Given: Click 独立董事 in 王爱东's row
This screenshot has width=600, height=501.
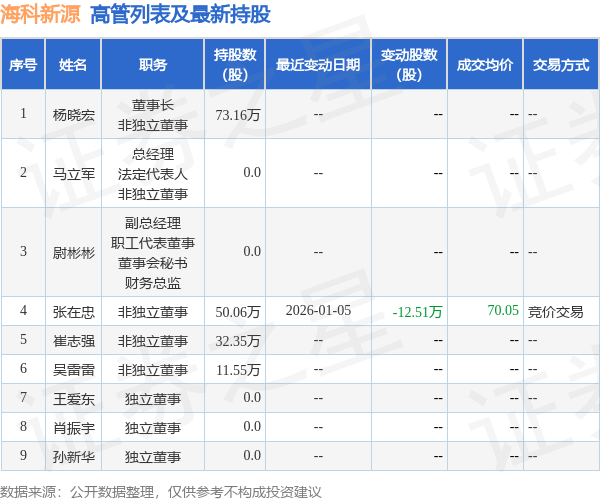Looking at the screenshot, I should coord(153,399).
